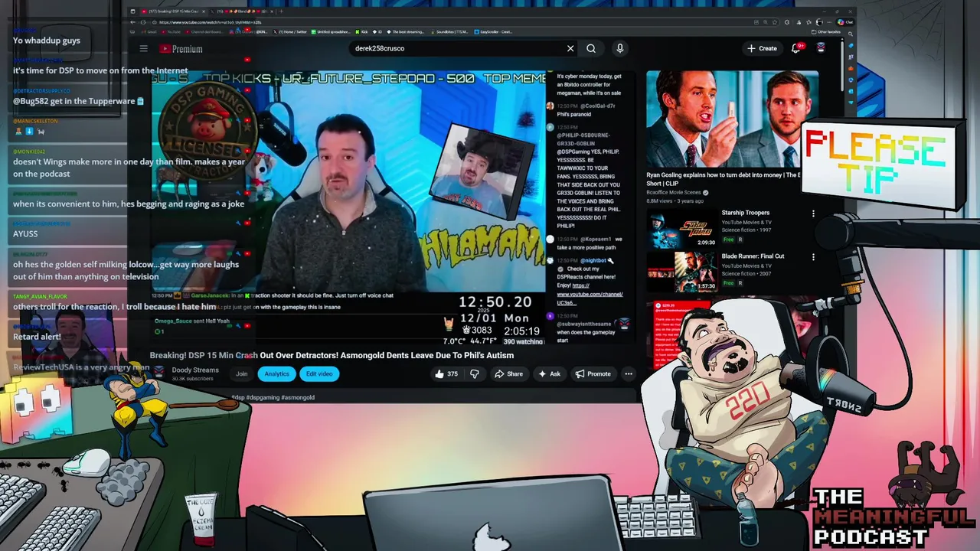Open the Home / Twitter bookmark
Image resolution: width=980 pixels, height=551 pixels.
tap(292, 32)
